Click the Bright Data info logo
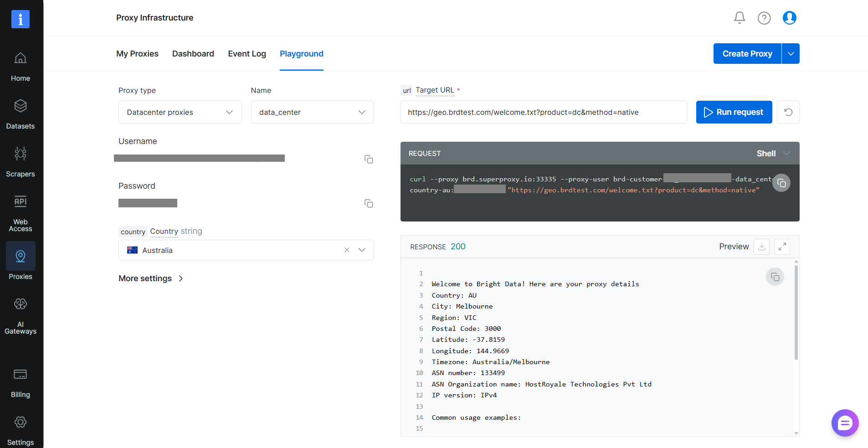This screenshot has width=868, height=448. [x=21, y=19]
